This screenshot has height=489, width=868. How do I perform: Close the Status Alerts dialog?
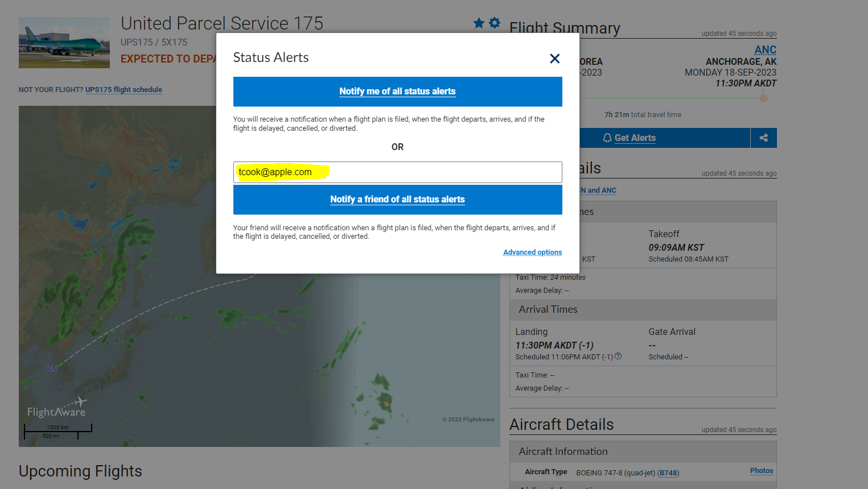(555, 59)
